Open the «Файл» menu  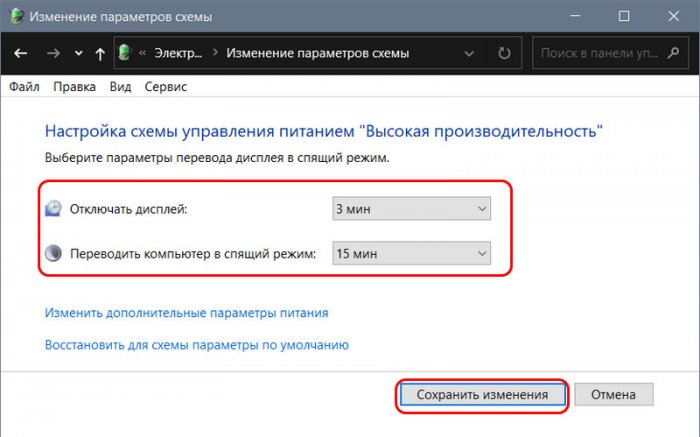[24, 87]
